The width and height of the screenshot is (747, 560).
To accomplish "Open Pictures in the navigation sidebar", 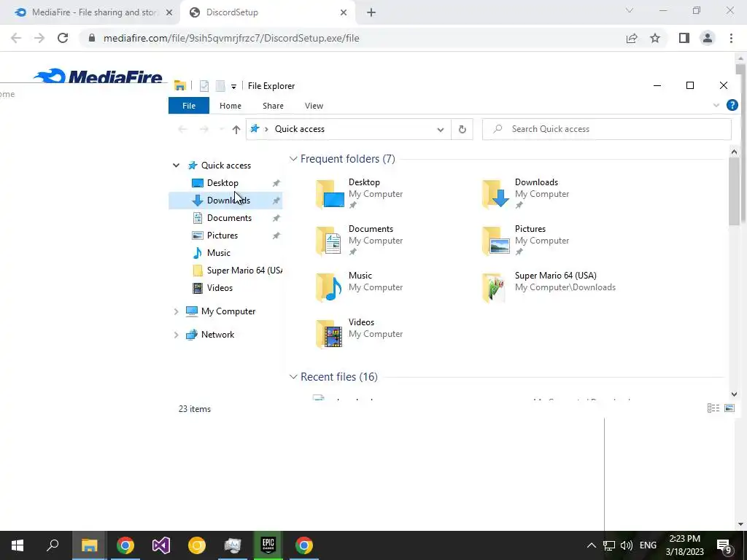I will click(222, 236).
